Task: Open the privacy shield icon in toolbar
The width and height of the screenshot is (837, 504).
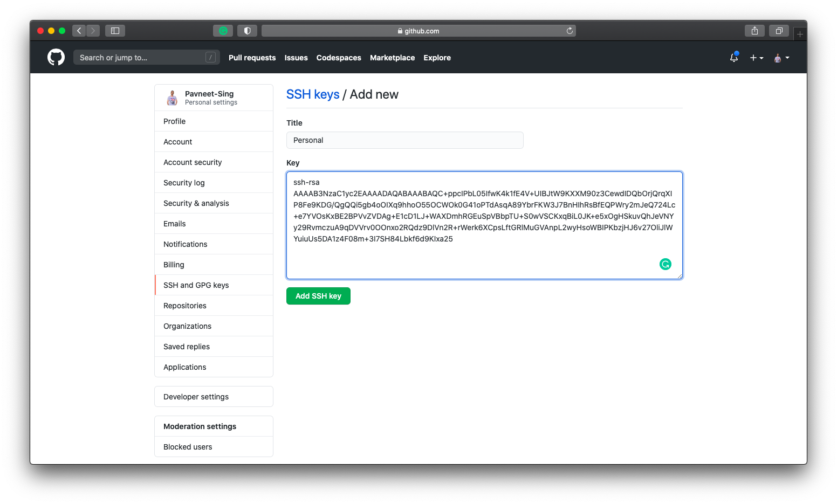Action: tap(247, 31)
